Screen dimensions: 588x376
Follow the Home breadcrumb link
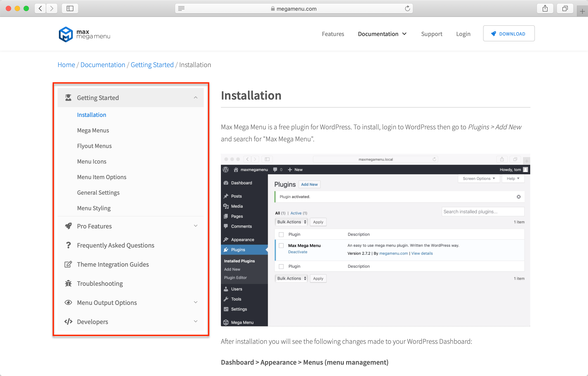[x=66, y=65]
